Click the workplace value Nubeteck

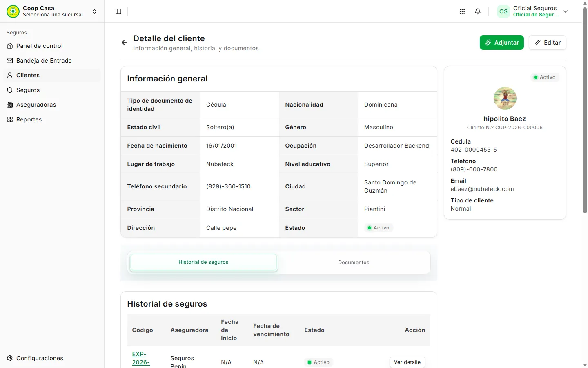pos(220,164)
